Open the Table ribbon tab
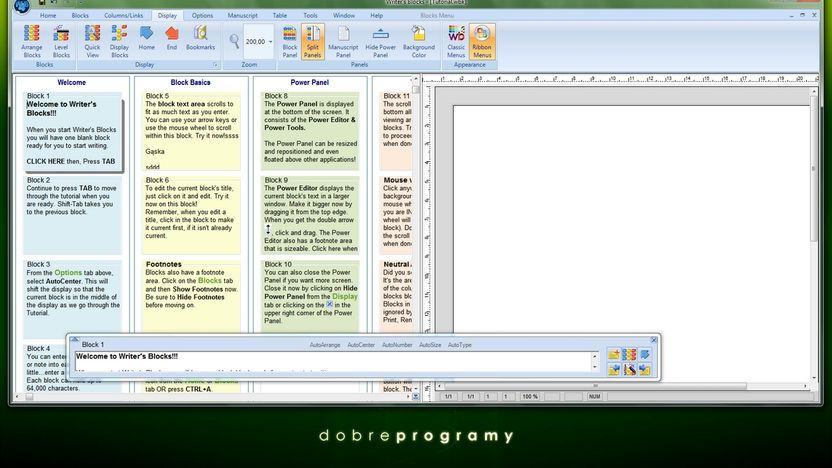The height and width of the screenshot is (468, 832). tap(280, 16)
